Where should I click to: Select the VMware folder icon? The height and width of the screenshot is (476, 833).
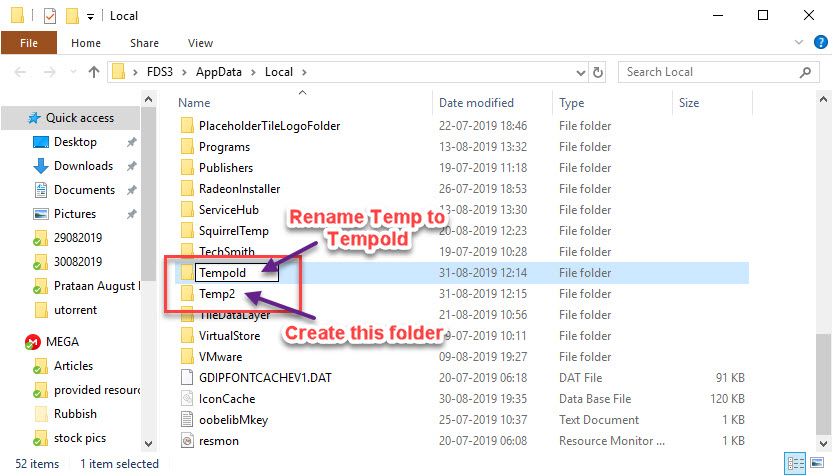click(187, 356)
